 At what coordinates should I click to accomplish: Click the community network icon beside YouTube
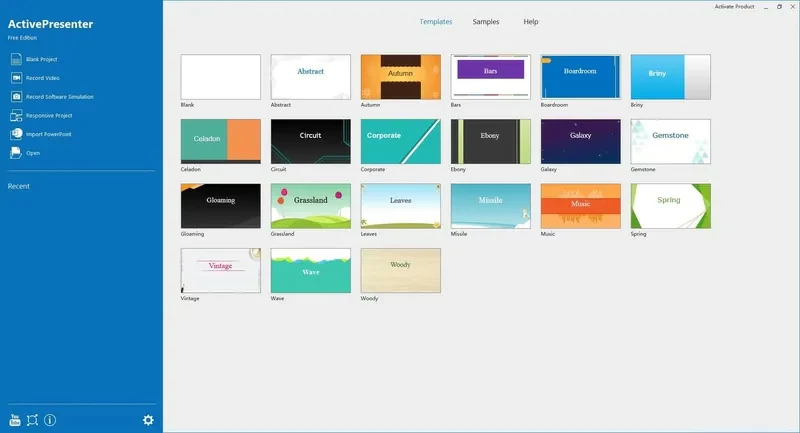click(32, 420)
